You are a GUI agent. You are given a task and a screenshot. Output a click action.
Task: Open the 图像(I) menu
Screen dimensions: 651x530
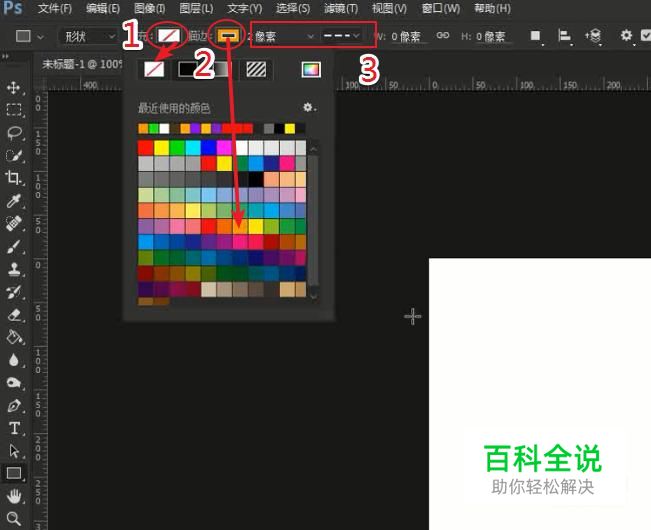tap(149, 8)
